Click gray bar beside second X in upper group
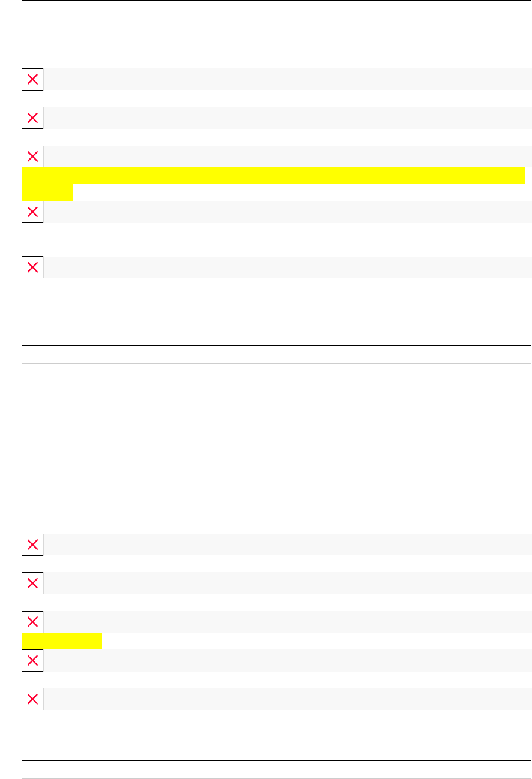This screenshot has height=779, width=532. 288,118
